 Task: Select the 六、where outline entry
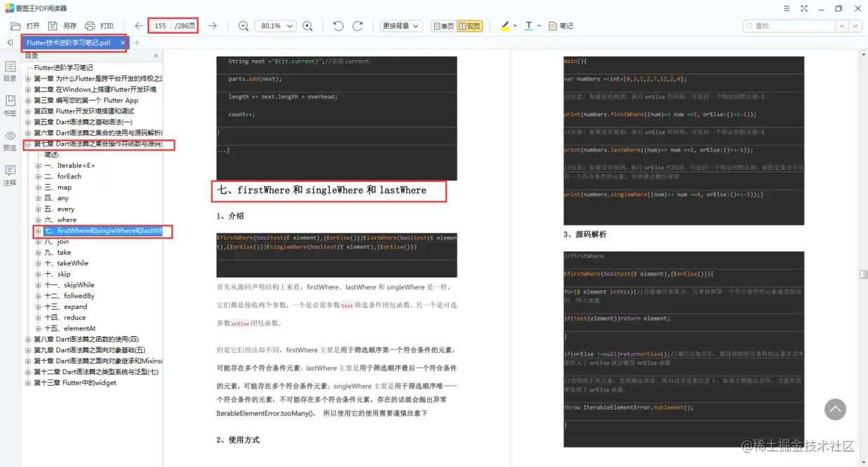pyautogui.click(x=60, y=220)
